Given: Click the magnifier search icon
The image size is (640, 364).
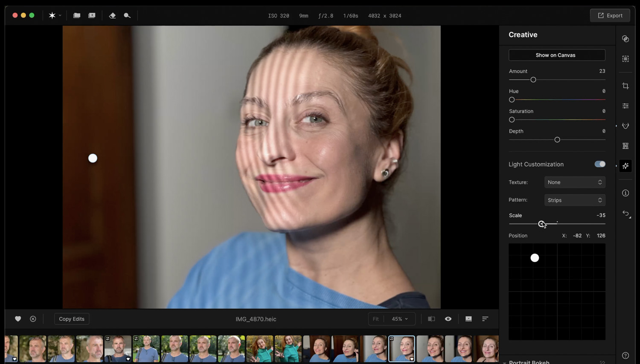Looking at the screenshot, I should coord(127,15).
